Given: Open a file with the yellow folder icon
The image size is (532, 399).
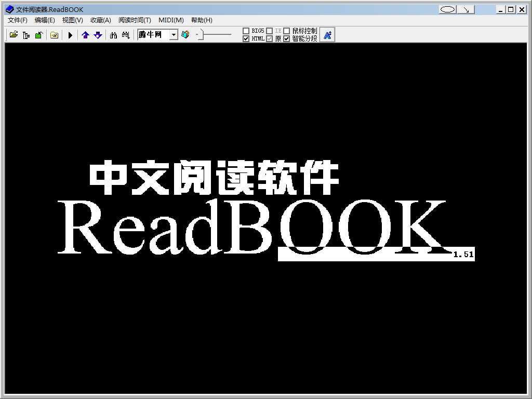Looking at the screenshot, I should coord(14,35).
